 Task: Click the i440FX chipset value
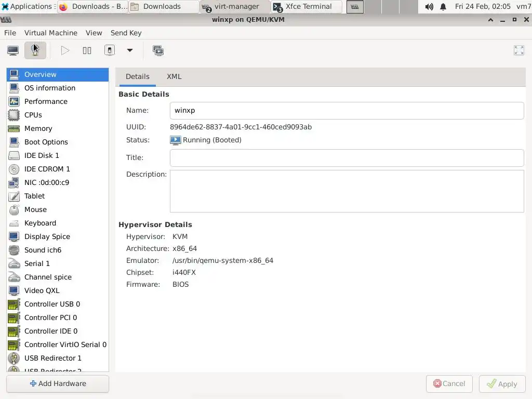coord(184,272)
